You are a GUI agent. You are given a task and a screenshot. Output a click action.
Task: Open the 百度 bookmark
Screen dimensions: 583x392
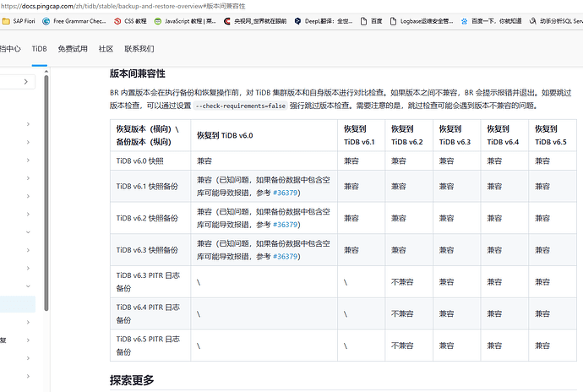[372, 21]
